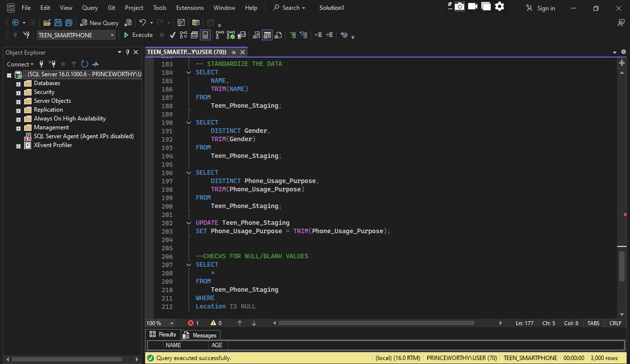Click the editor vertical scrollbar thumb

[x=622, y=267]
